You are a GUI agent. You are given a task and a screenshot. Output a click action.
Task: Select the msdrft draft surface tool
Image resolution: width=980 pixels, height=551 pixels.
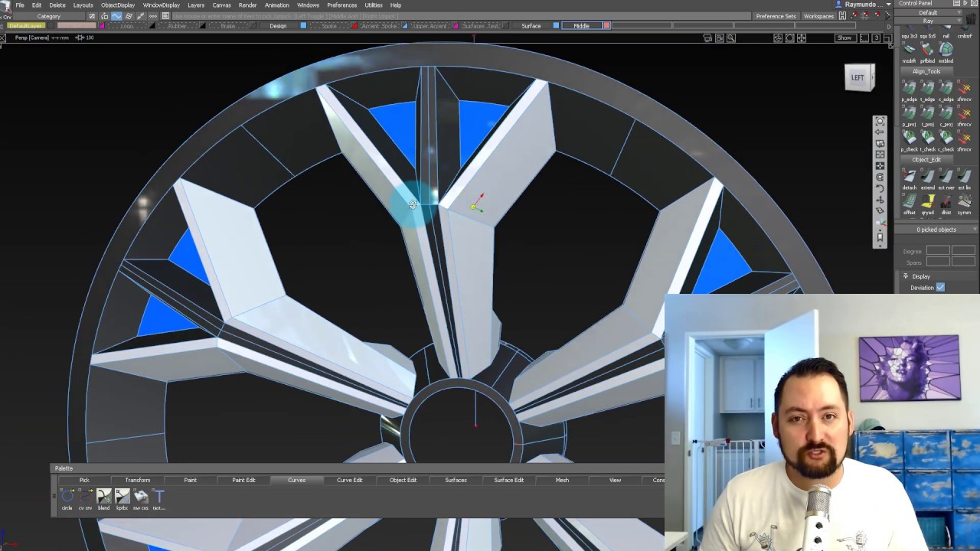coord(909,51)
